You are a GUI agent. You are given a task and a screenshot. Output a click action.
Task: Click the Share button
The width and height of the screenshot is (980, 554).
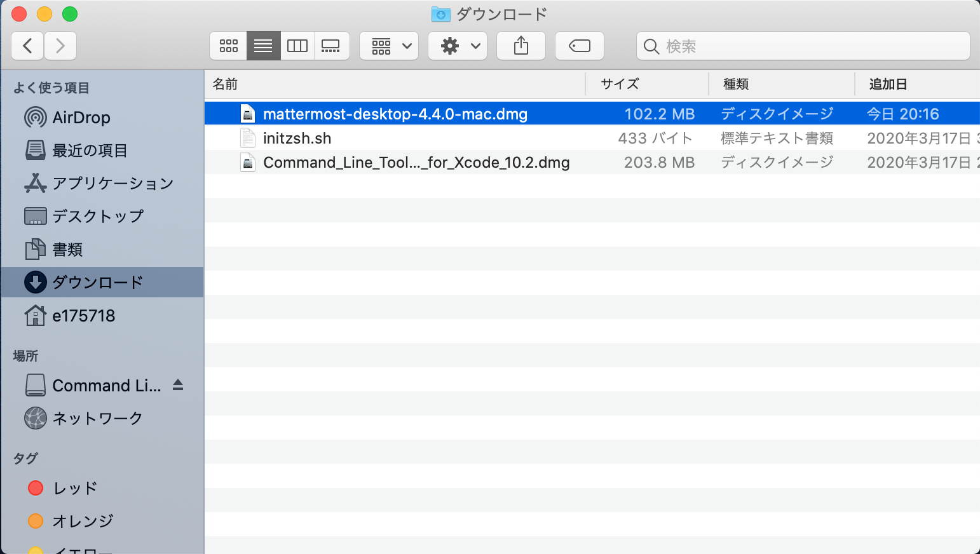point(521,46)
